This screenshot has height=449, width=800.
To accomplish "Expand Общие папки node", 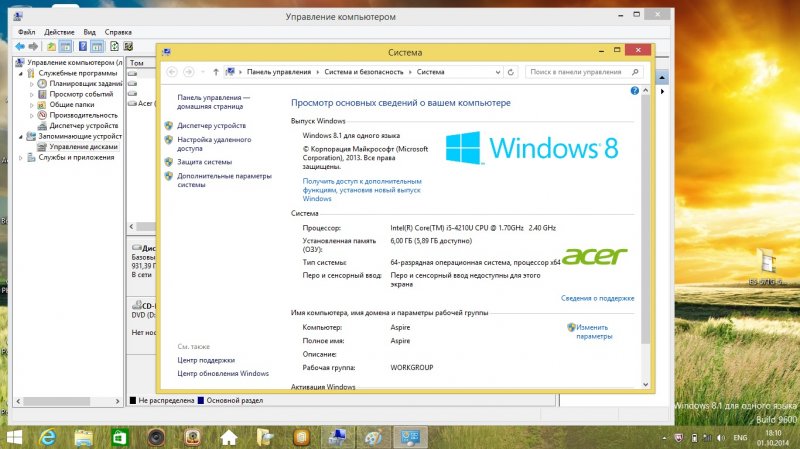I will pos(32,105).
